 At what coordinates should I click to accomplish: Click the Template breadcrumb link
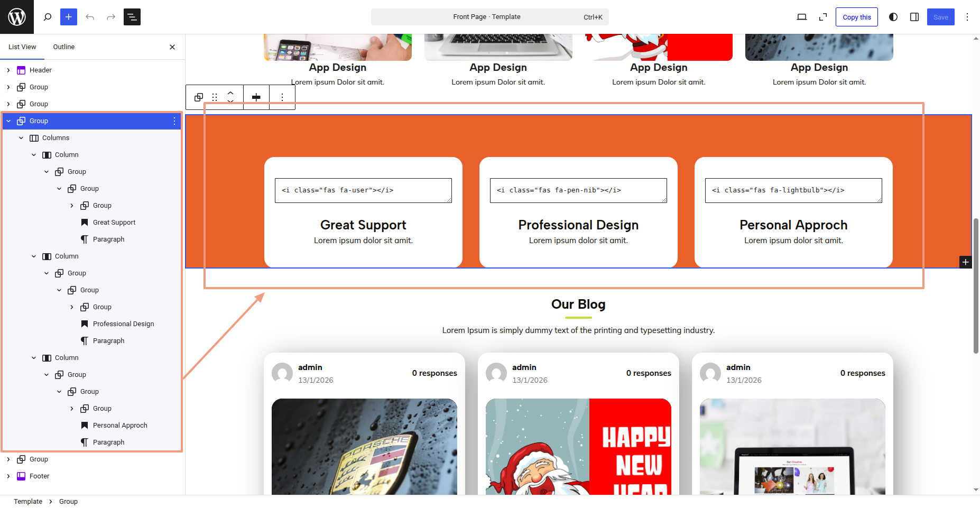click(x=28, y=502)
